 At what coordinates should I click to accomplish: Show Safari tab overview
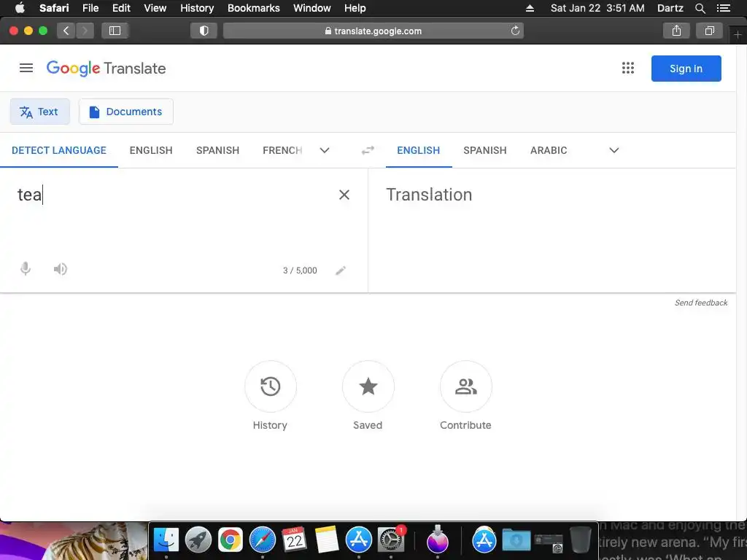[709, 31]
